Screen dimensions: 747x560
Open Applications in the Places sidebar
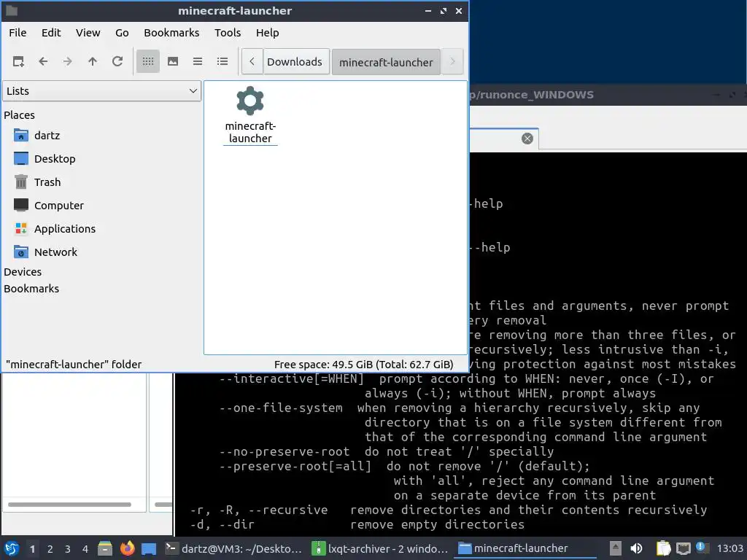[65, 229]
